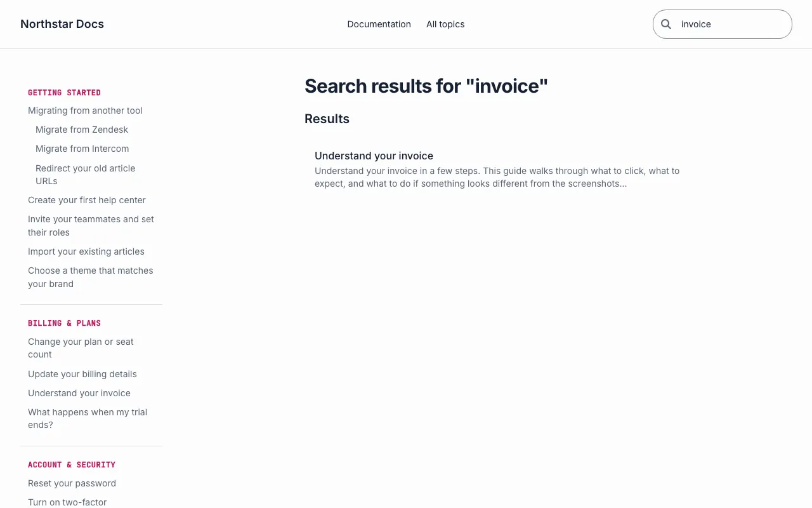Open the "Migrate from Zendesk" article
This screenshot has height=508, width=812.
pos(82,130)
